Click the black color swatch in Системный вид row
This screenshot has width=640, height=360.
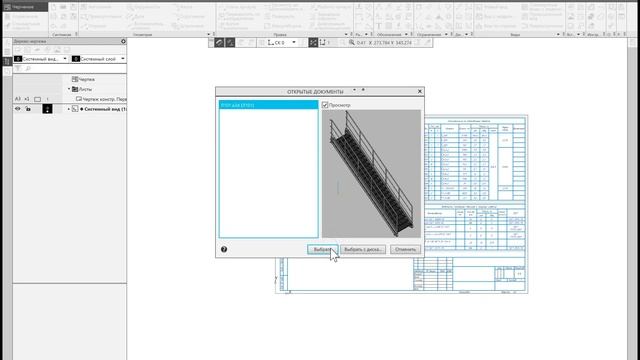tap(47, 109)
